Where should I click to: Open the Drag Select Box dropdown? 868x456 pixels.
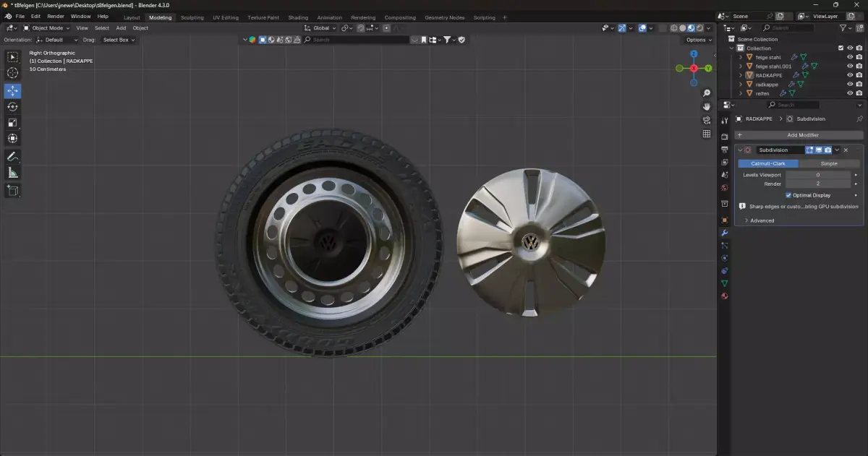(x=119, y=40)
